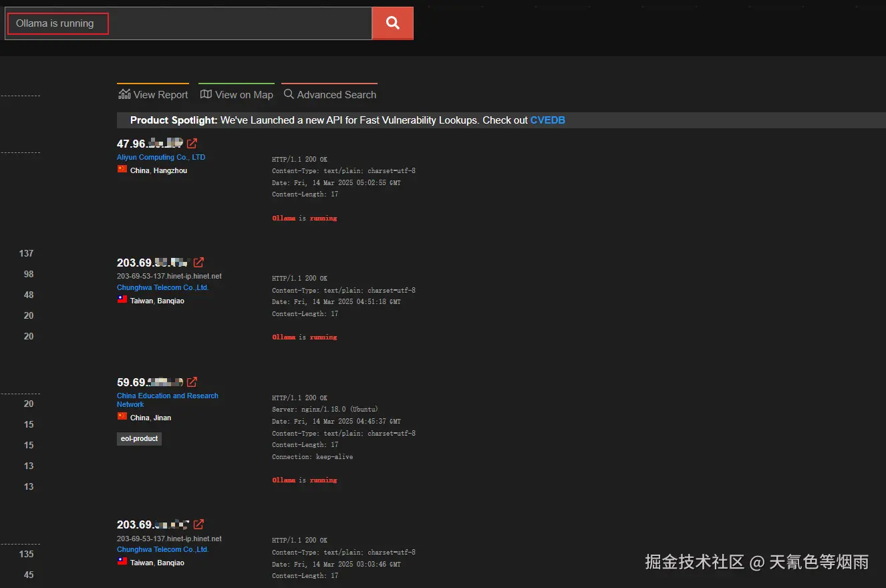The image size is (886, 588).
Task: Click "Server: nginx/1.18.0 (Ubuntu)" header line
Action: pos(325,410)
